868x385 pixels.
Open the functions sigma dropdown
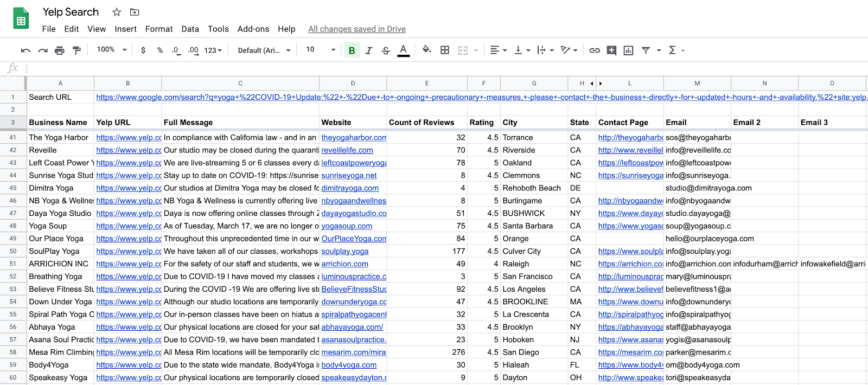(x=676, y=50)
